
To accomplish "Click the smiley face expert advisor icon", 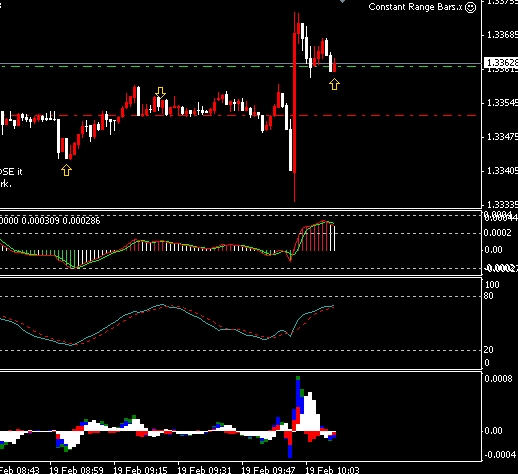I will pyautogui.click(x=470, y=7).
